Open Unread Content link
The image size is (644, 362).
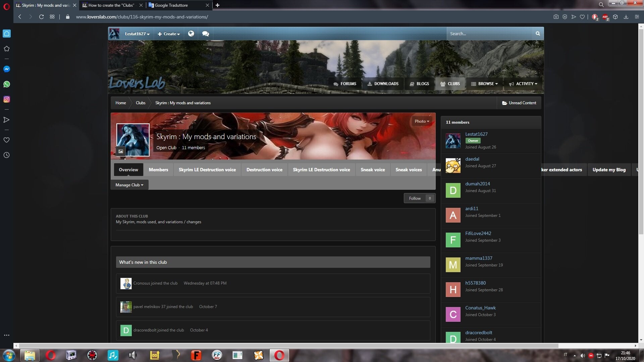(x=519, y=103)
